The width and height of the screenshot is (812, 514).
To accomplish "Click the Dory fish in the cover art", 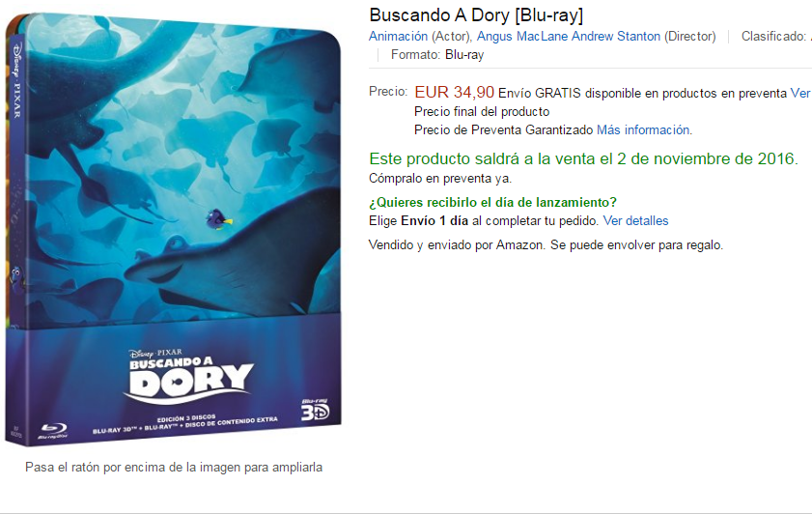I will [x=218, y=218].
